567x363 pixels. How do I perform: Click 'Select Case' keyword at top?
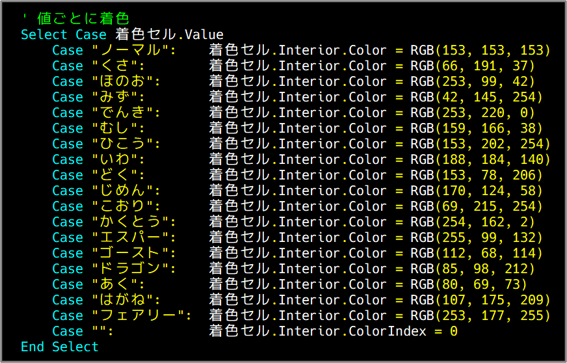click(64, 35)
